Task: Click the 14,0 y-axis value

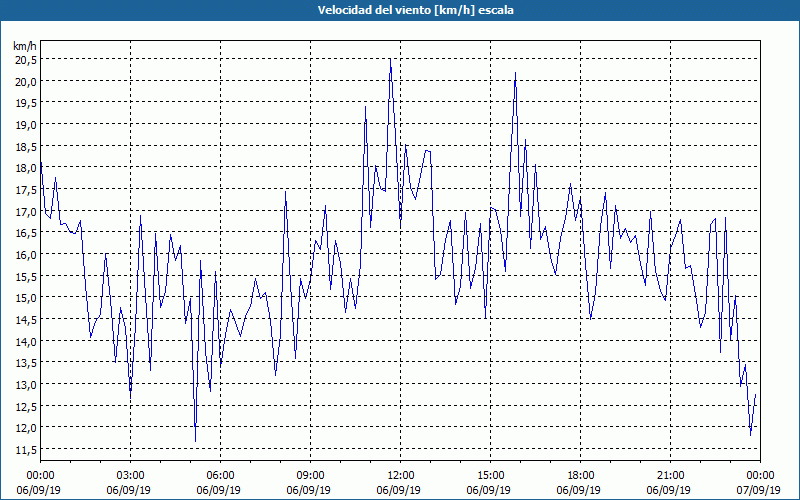Action: click(27, 341)
